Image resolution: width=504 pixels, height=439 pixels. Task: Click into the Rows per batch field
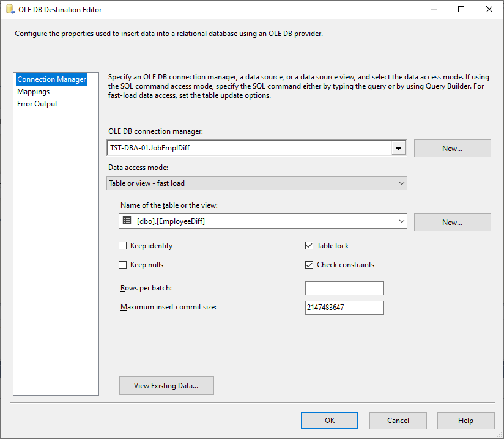coord(344,289)
